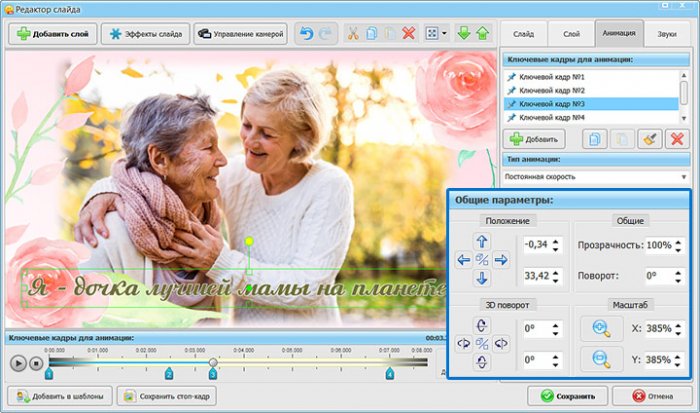Image resolution: width=700 pixels, height=413 pixels.
Task: Move position right with arrow
Action: pos(500,260)
